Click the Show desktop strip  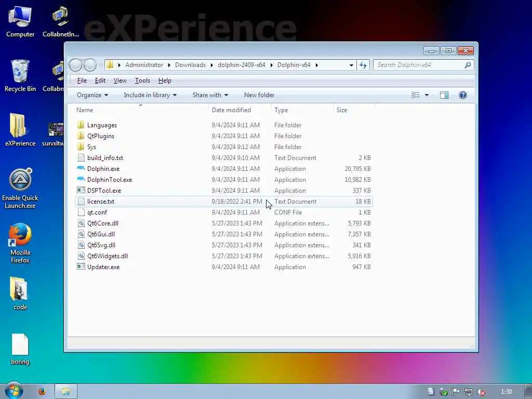point(528,391)
